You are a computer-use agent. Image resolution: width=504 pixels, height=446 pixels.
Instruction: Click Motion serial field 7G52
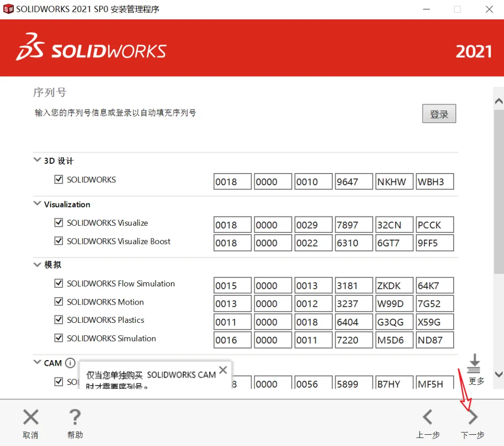tap(435, 304)
